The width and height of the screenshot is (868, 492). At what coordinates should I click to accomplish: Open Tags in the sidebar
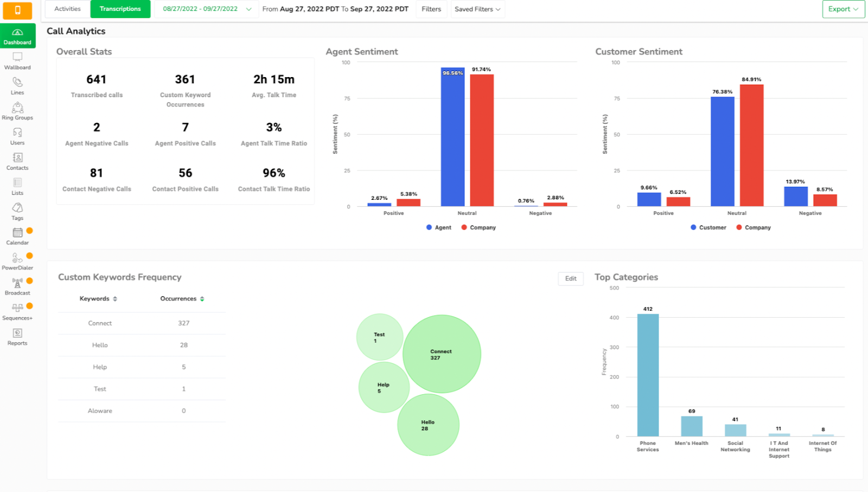[17, 211]
